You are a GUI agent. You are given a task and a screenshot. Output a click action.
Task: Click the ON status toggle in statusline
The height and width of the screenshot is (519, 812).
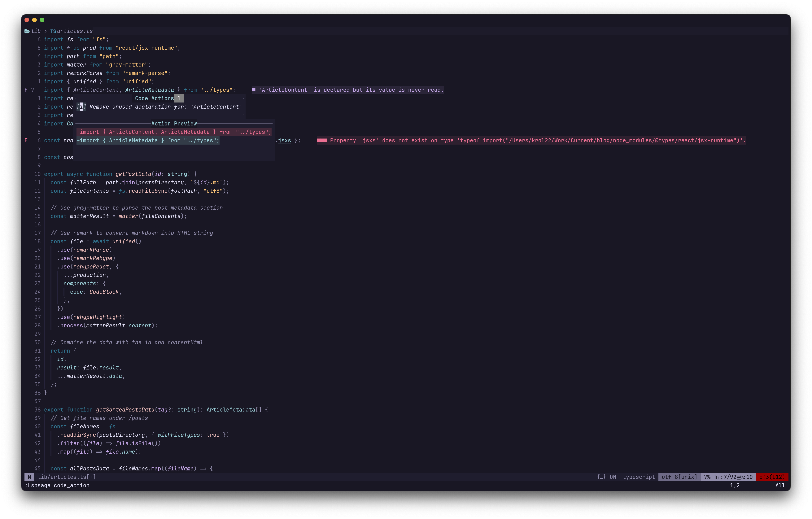coord(613,477)
